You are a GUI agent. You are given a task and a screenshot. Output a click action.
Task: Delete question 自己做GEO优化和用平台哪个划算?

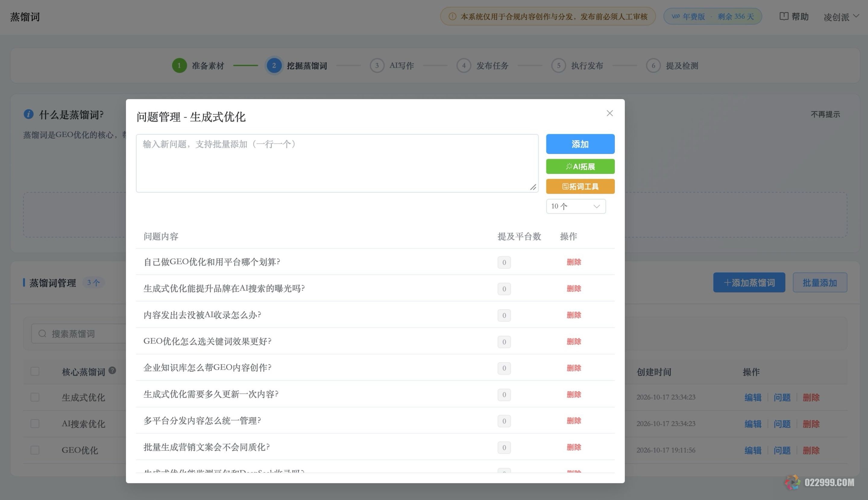574,262
